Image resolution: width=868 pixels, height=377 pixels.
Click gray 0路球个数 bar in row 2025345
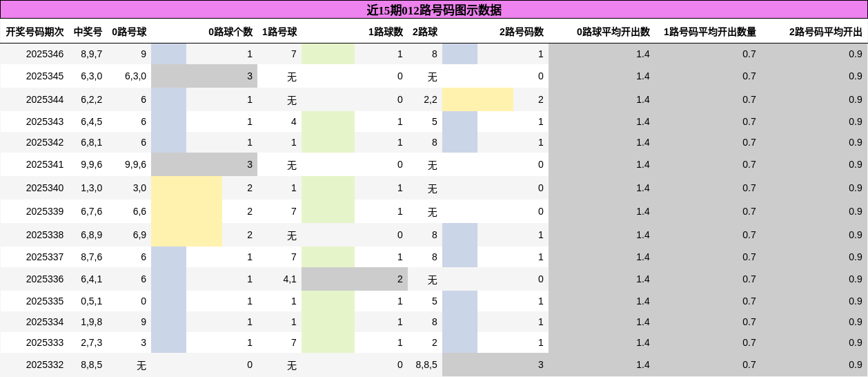pos(204,76)
